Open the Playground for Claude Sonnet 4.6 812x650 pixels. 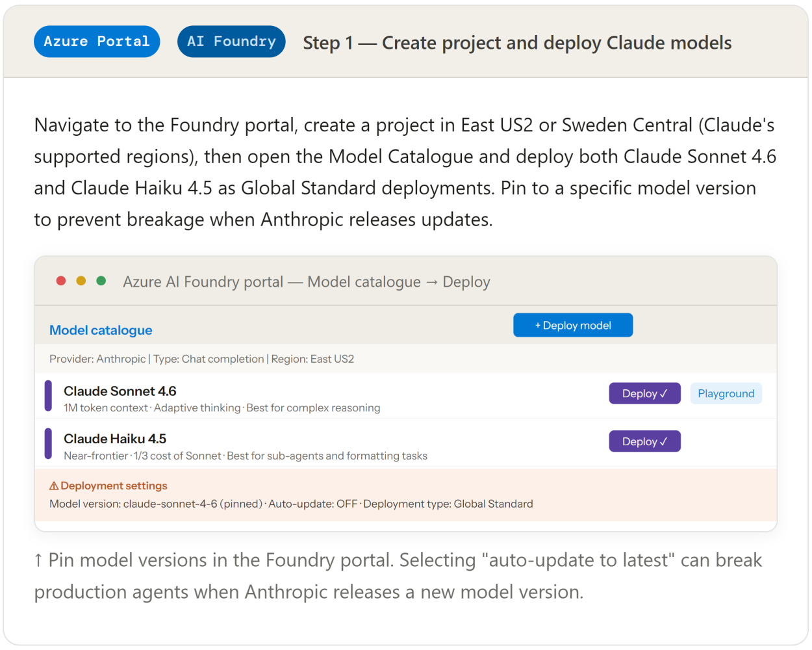click(726, 393)
